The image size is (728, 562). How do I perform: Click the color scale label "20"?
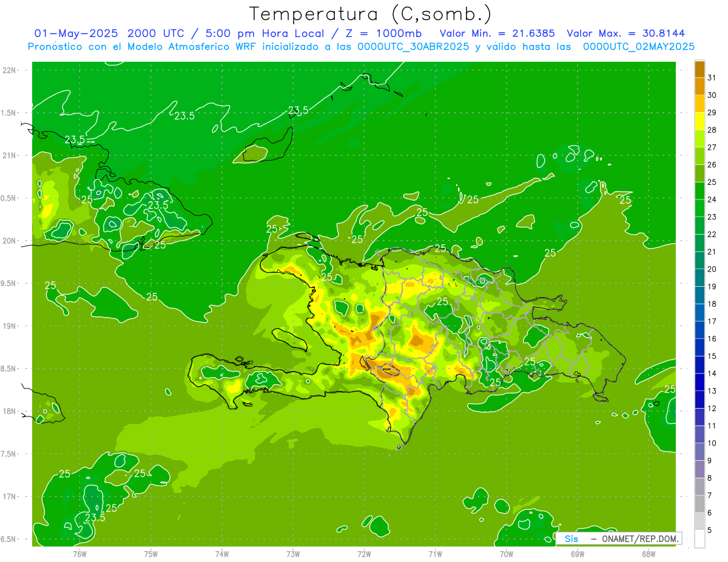tap(712, 269)
